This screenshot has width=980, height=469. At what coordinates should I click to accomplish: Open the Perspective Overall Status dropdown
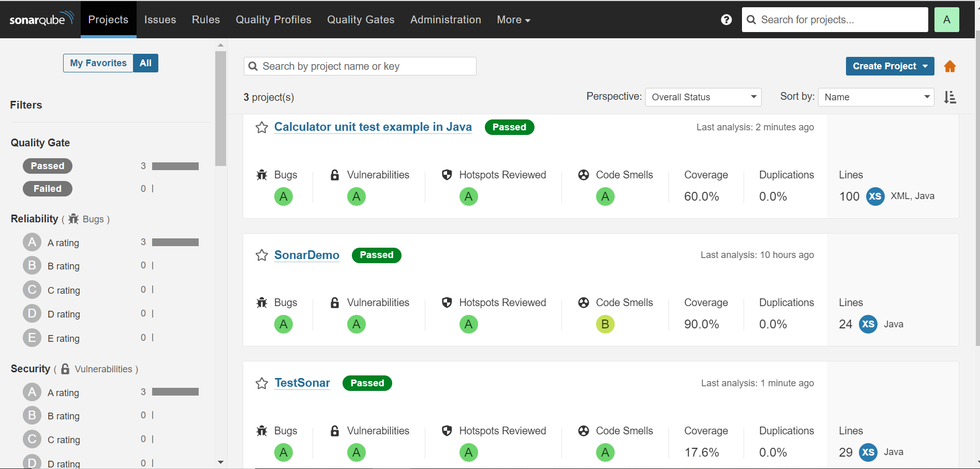[x=703, y=97]
